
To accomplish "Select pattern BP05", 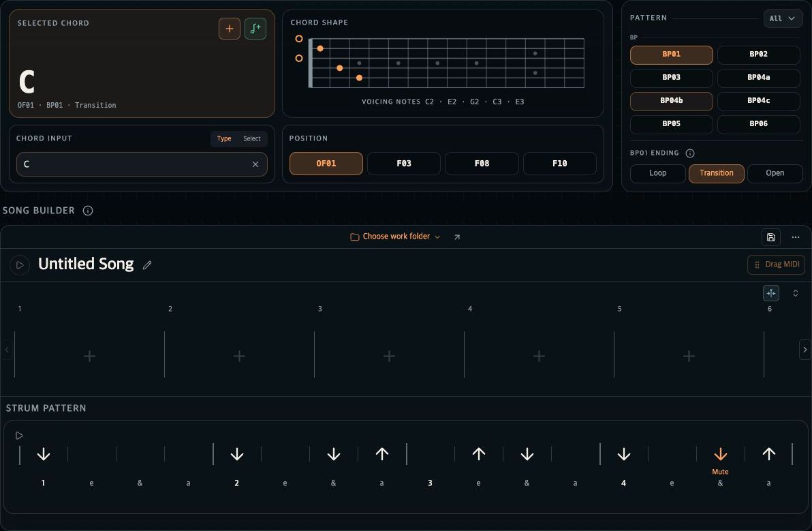I will pos(671,124).
